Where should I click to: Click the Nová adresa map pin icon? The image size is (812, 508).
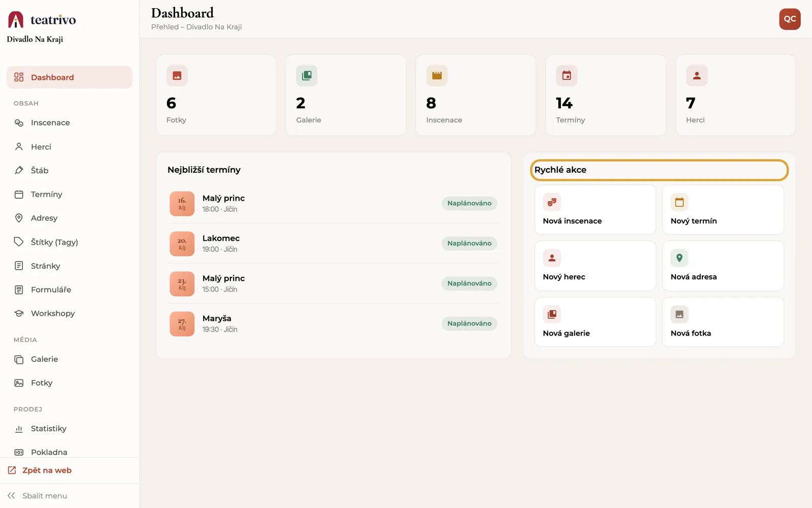pos(679,258)
